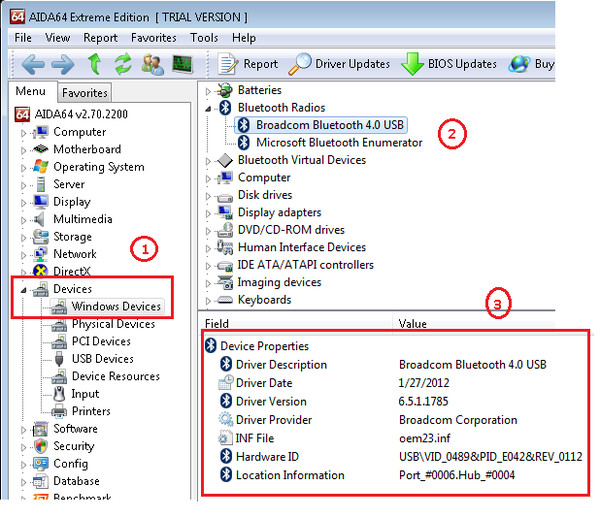Expand the Operating System tree node
This screenshot has height=518, width=600.
(23, 168)
